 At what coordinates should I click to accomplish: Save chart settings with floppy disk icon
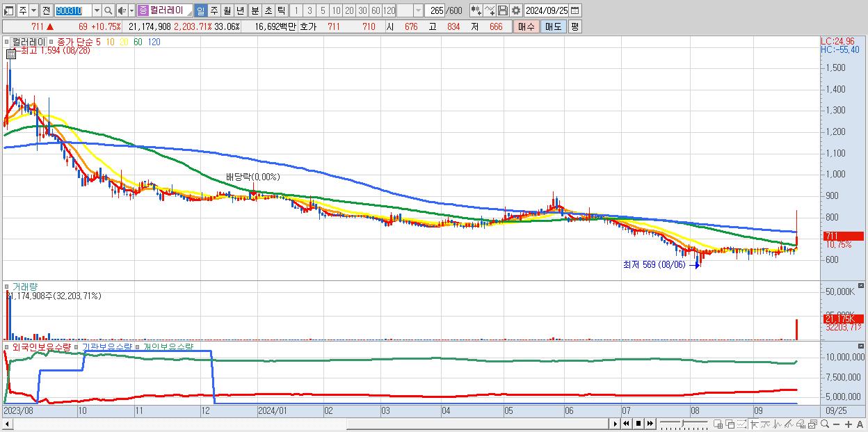(502, 10)
